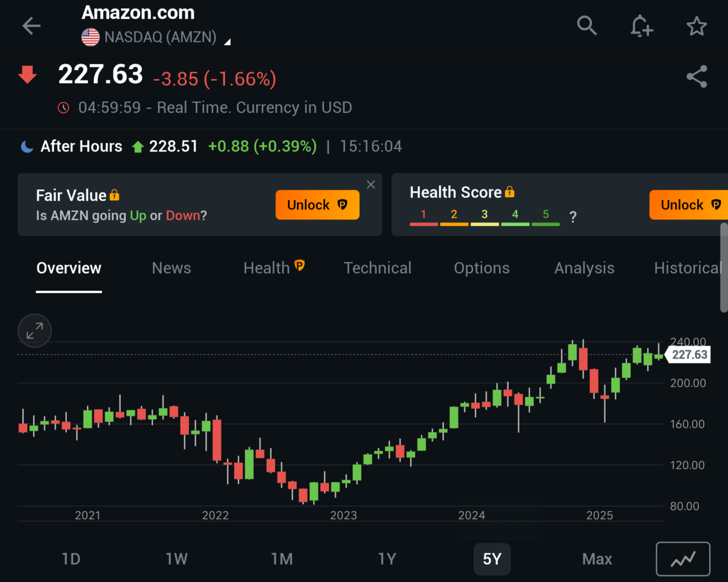
Task: Click the US flag exchange icon
Action: pyautogui.click(x=90, y=37)
